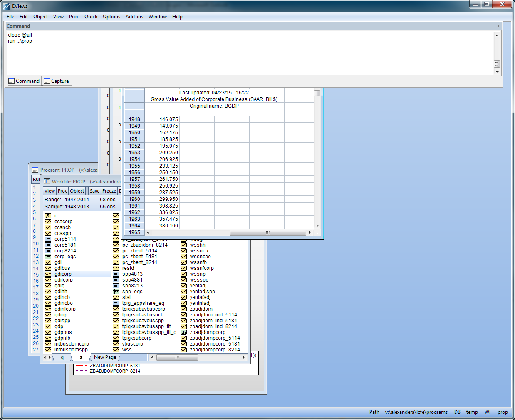The image size is (515, 420).
Task: Click the spp_eqs table icon
Action: (116, 292)
